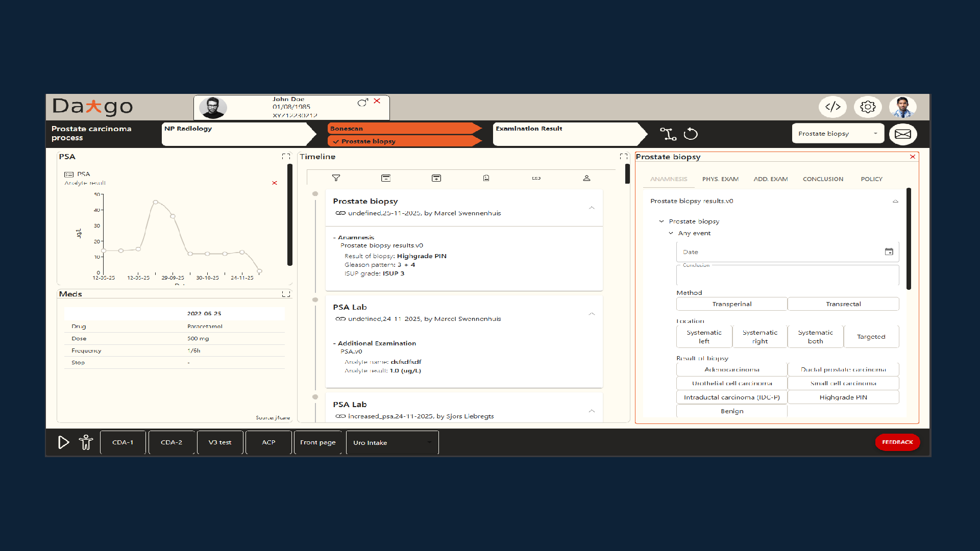Select the person icon in the Timeline toolbar

click(x=587, y=178)
